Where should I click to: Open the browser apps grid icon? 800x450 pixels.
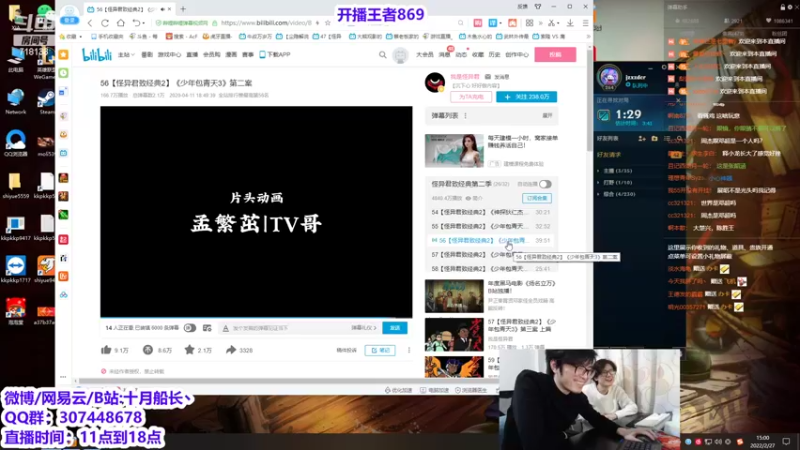coord(530,23)
